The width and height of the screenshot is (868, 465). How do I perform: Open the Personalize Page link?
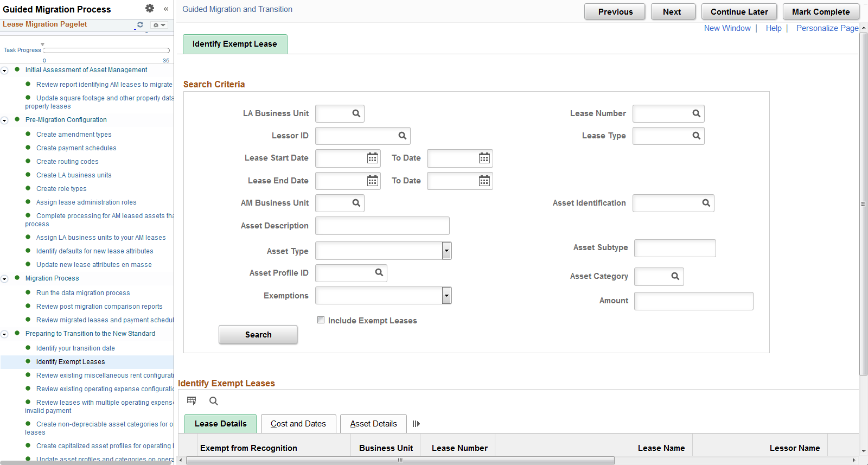click(x=827, y=28)
